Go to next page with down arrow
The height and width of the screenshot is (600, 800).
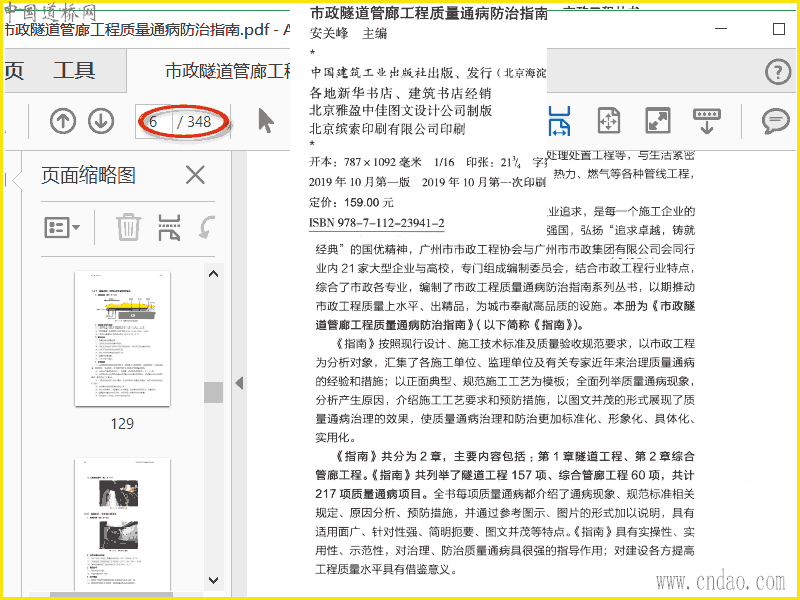coord(101,121)
